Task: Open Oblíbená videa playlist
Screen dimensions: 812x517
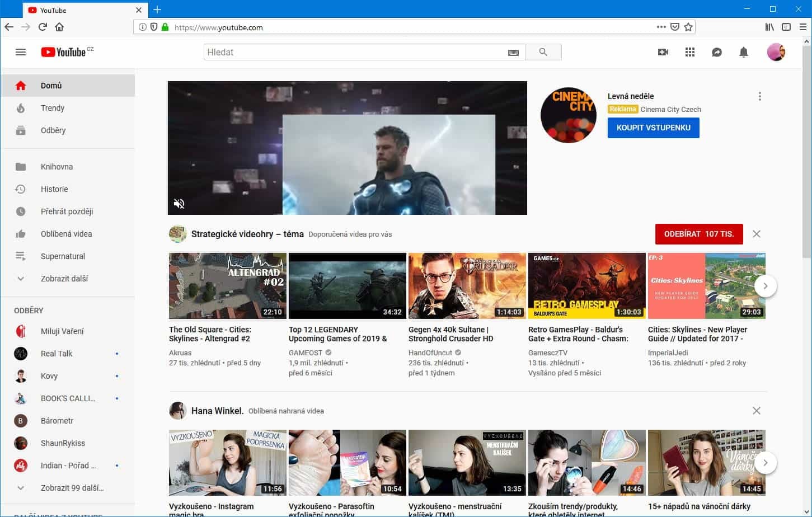Action: pos(68,234)
